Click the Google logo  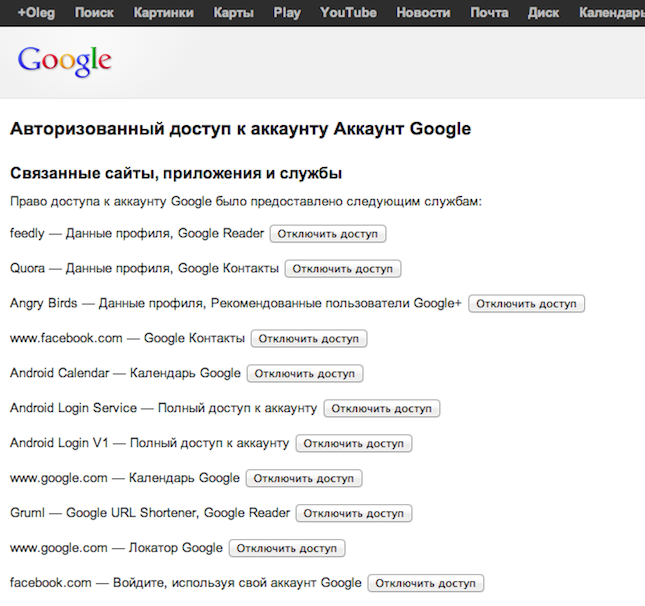click(x=65, y=61)
